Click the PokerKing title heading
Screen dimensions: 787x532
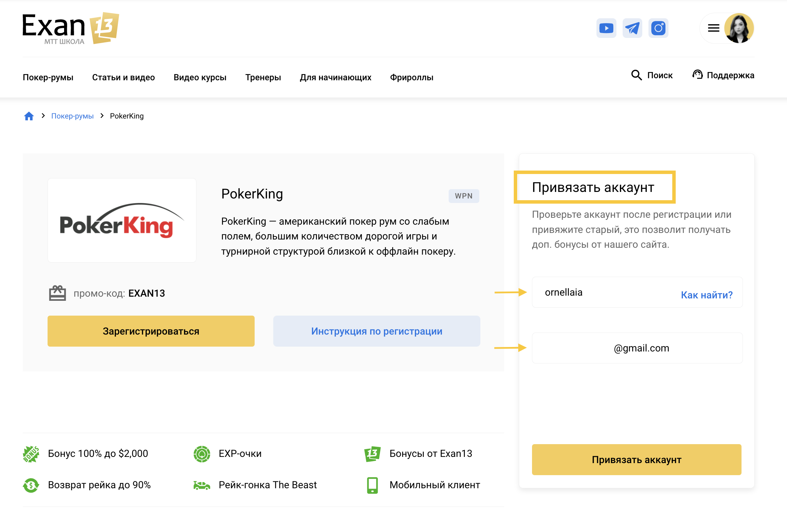coord(252,194)
